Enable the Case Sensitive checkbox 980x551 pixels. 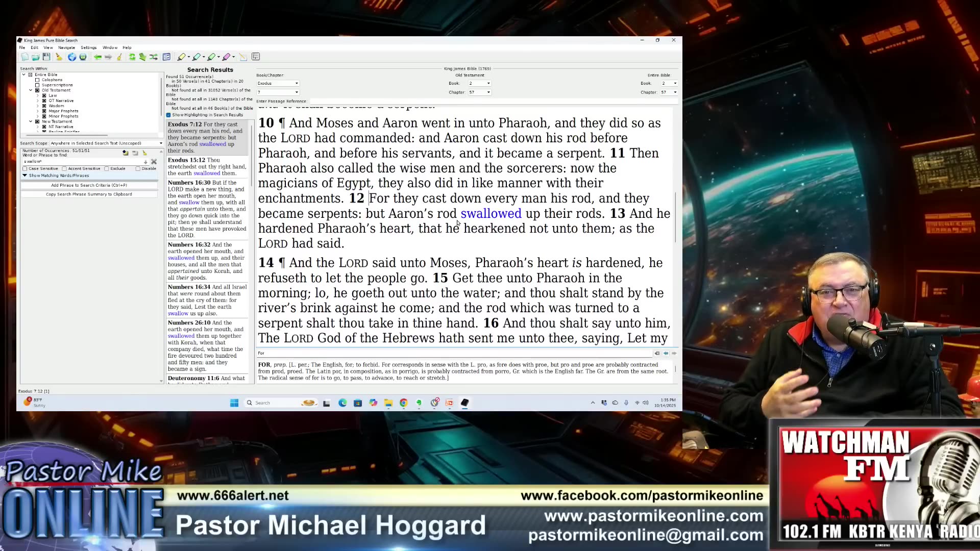point(25,168)
